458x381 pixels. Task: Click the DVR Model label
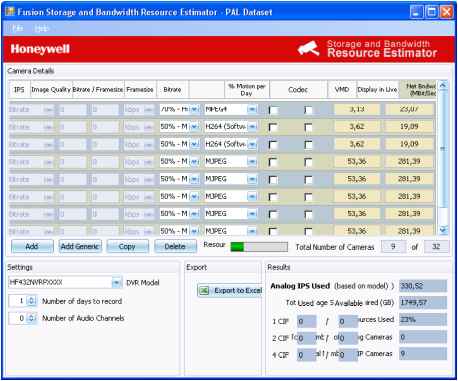pyautogui.click(x=143, y=283)
